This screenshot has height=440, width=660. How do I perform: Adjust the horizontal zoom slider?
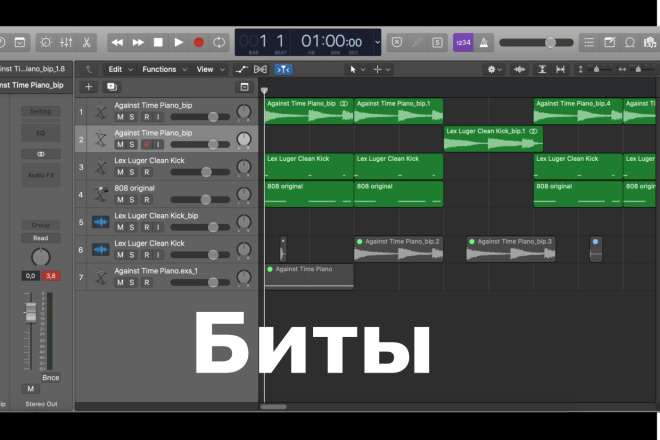637,69
